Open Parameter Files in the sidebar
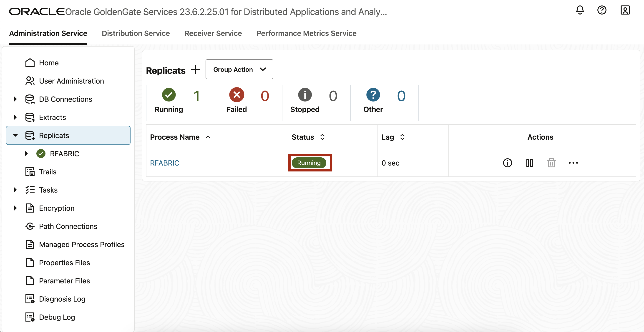Screen dimensions: 644x332 pos(64,281)
